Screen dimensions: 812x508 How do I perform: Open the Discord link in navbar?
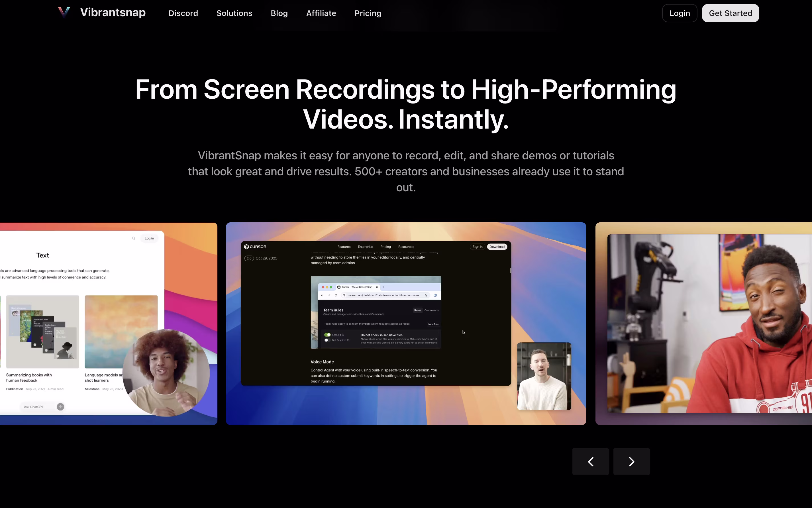(183, 13)
